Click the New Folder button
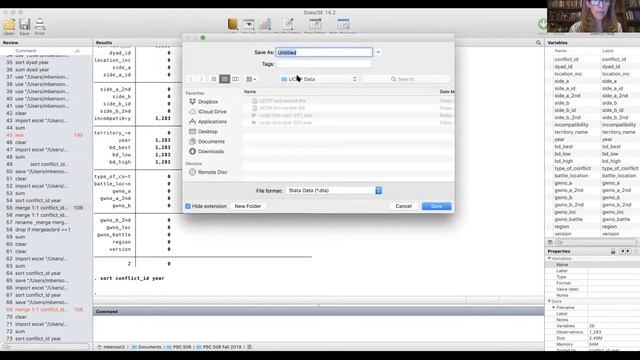 pos(248,206)
